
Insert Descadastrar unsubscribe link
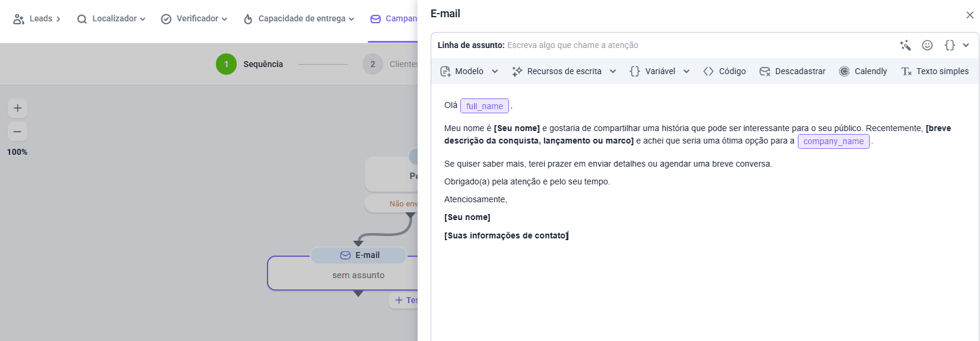[x=793, y=71]
